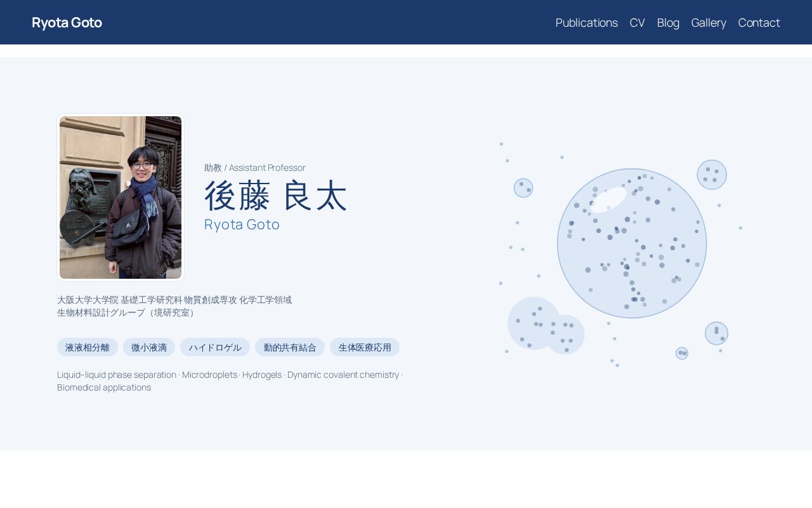
Task: Click the large droplet illustration
Action: [x=632, y=243]
